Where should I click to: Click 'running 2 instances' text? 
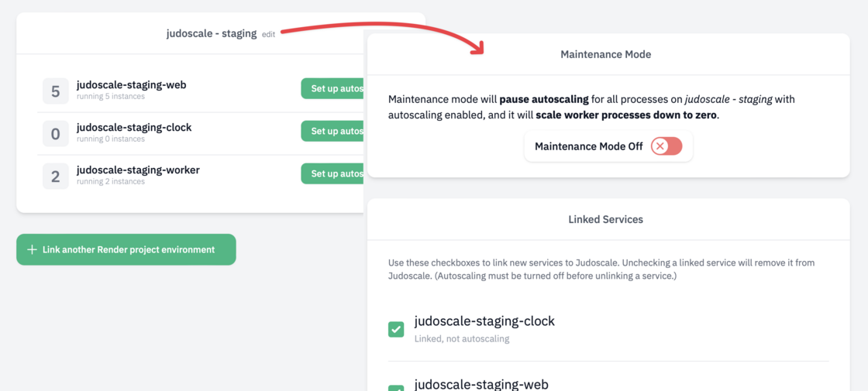point(111,182)
